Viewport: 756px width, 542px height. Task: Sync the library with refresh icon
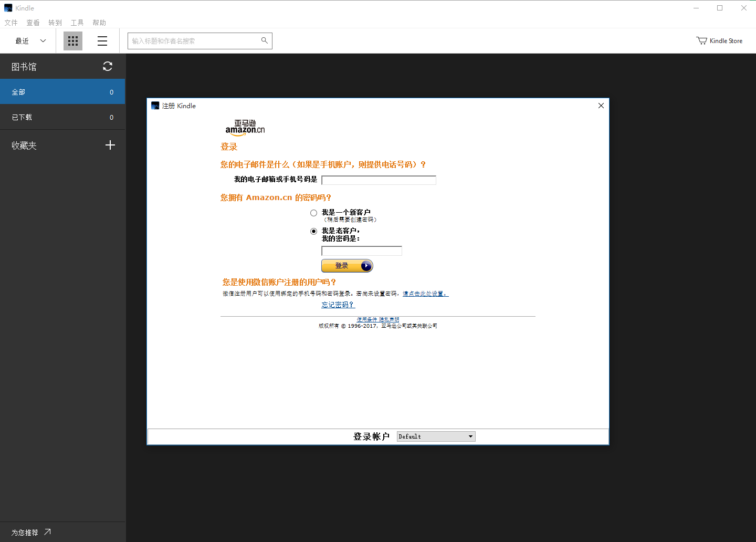pyautogui.click(x=108, y=66)
